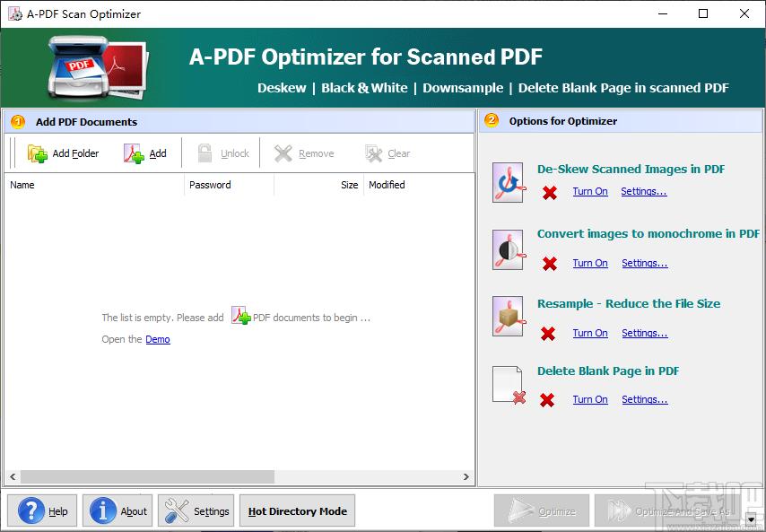The image size is (766, 532).
Task: Open Settings for De-Skew Scanned Images
Action: pos(644,191)
